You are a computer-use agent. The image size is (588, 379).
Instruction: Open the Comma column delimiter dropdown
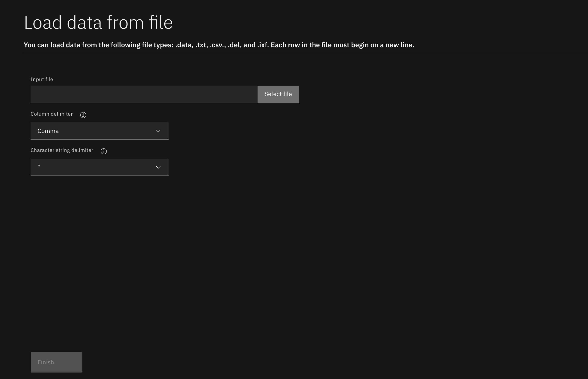coord(100,131)
